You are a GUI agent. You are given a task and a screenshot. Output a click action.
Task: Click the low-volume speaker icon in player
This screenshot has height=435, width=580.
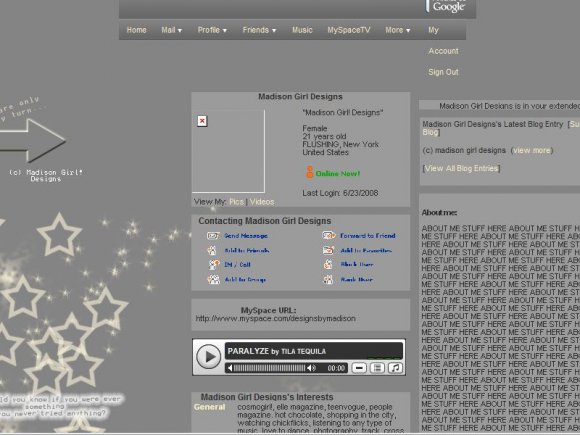tap(230, 368)
